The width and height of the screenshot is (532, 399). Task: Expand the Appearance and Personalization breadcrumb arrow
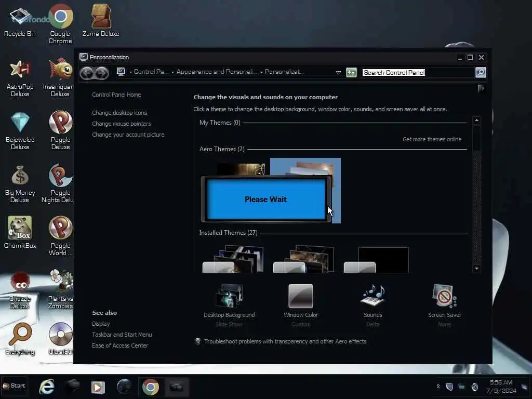(172, 72)
